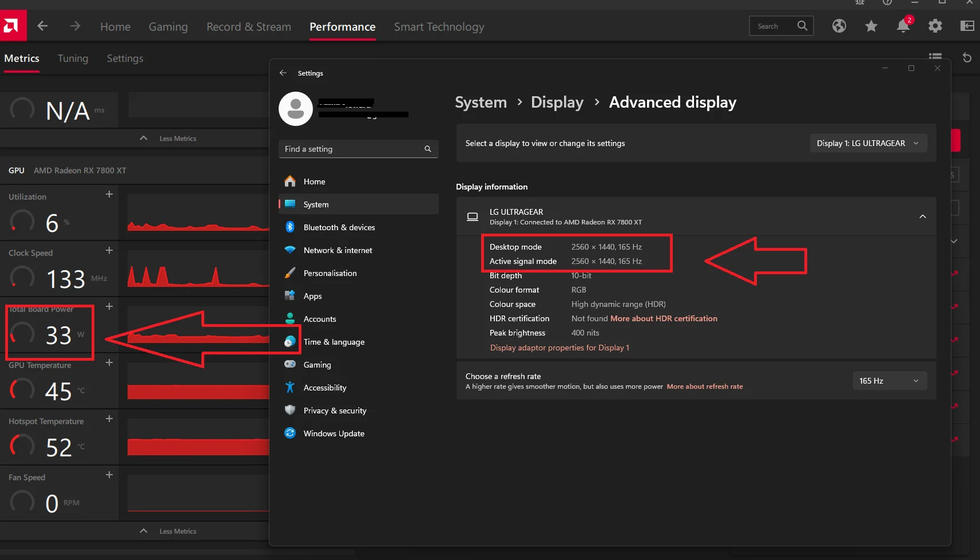The height and width of the screenshot is (560, 980).
Task: Add GPU Temperature metric with plus icon
Action: (x=109, y=362)
